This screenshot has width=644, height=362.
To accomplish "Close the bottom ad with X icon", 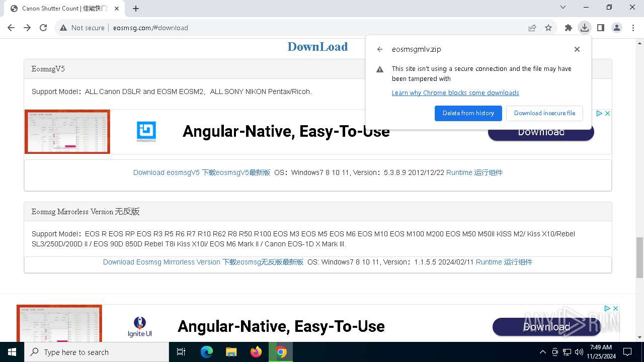I will point(615,308).
